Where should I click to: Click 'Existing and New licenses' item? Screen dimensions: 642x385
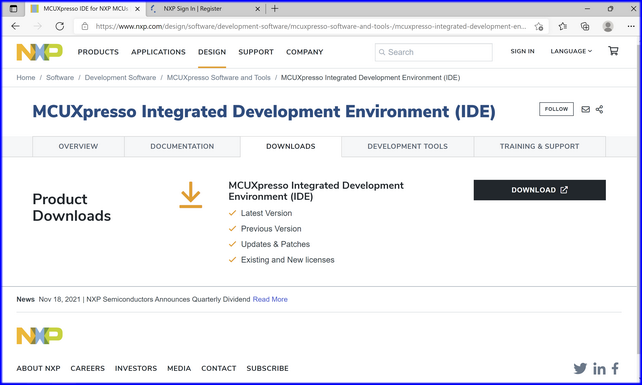(287, 260)
